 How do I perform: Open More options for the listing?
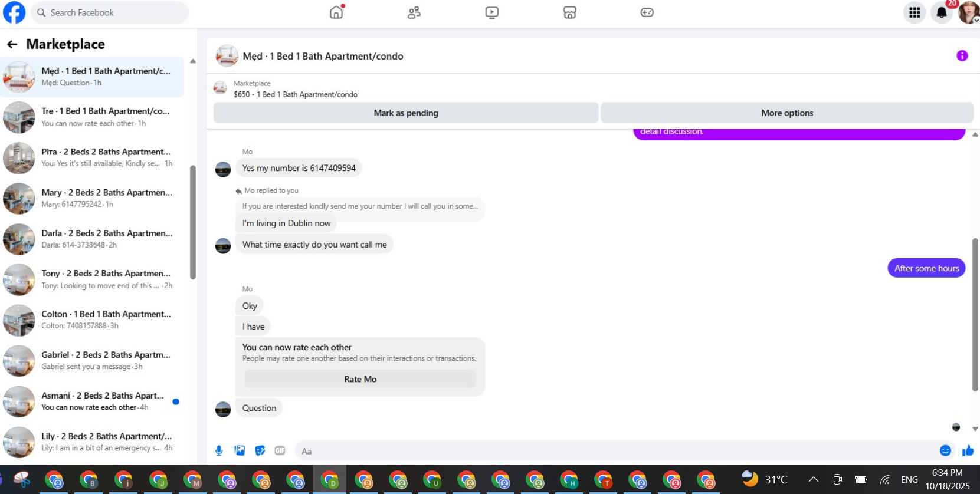[x=787, y=113]
